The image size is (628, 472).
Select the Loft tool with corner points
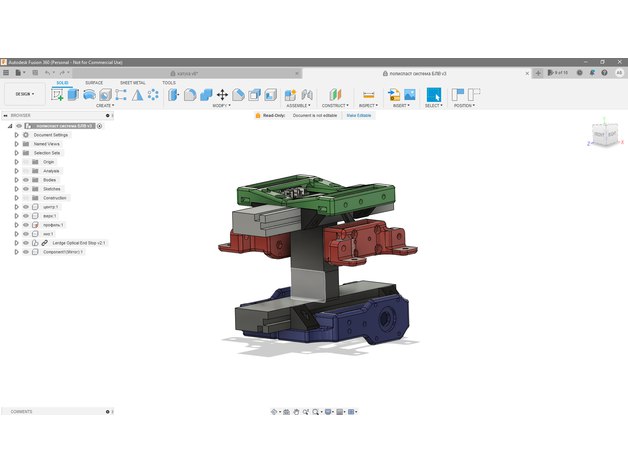pos(121,95)
